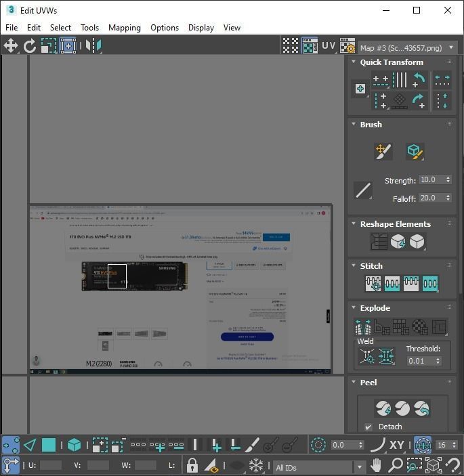Screen dimensions: 464x476
Task: Collapse the Stitch rollout
Action: pyautogui.click(x=354, y=265)
